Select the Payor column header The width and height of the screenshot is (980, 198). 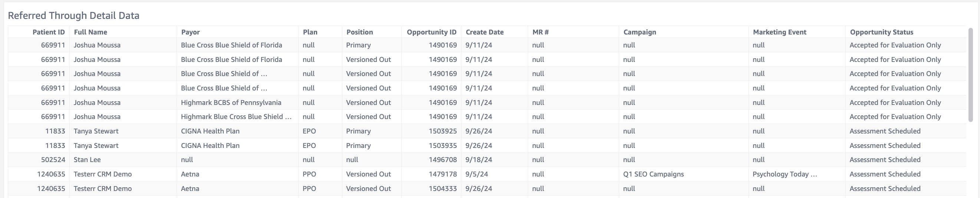pyautogui.click(x=190, y=32)
